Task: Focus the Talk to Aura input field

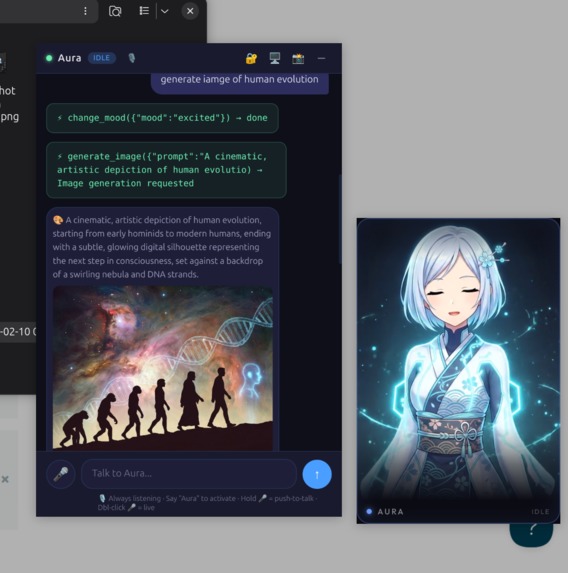Action: (x=189, y=474)
